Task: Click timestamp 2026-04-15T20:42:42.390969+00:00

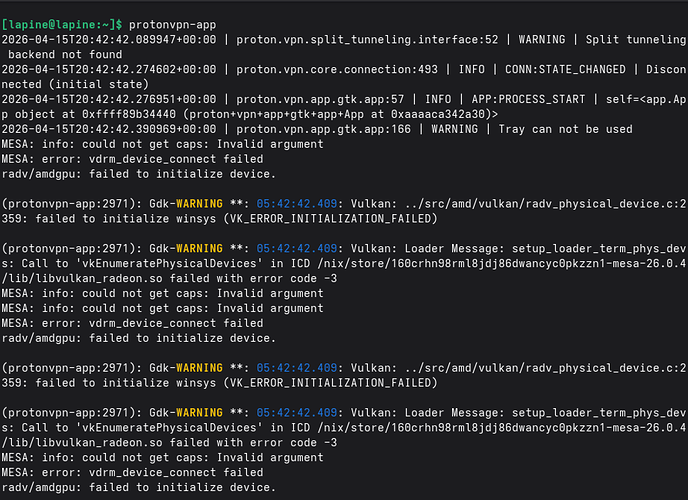Action: (x=109, y=129)
